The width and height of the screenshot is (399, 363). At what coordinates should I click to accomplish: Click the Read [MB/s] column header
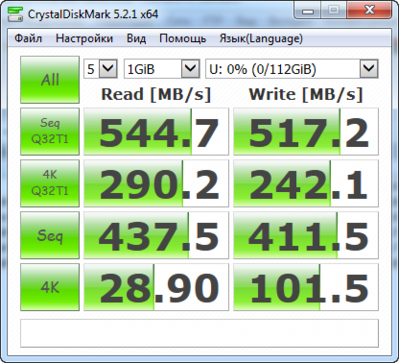156,95
